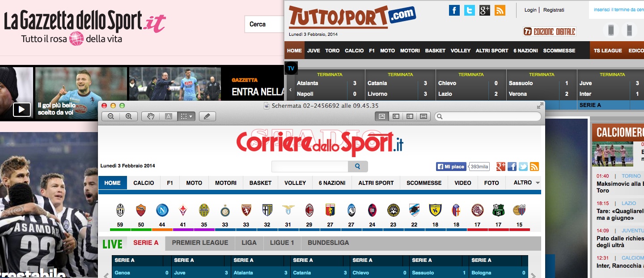Switch Preview to content-only view
Screen dimensions: 644x278
[x=382, y=116]
